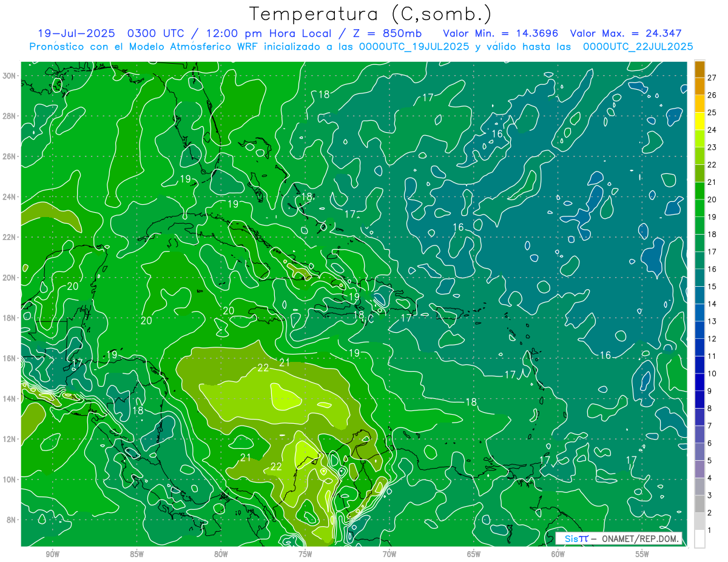The height and width of the screenshot is (562, 728).
Task: Click the '20N' latitude axis label
Action: click(x=10, y=278)
